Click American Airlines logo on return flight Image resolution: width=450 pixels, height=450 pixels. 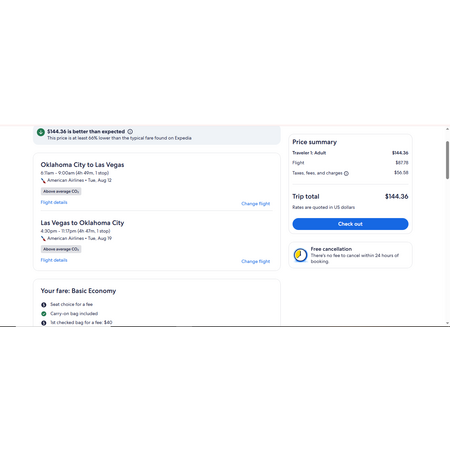[x=43, y=239]
